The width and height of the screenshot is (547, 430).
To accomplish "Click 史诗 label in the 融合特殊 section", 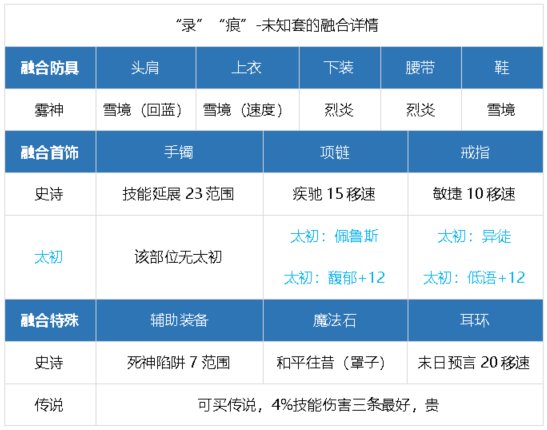I will click(49, 363).
